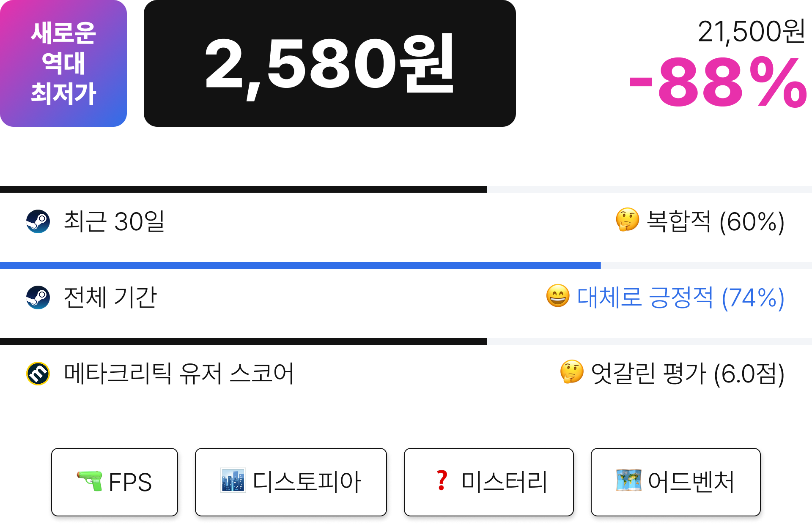
Task: Select the 디스토피아 tag button
Action: [291, 482]
